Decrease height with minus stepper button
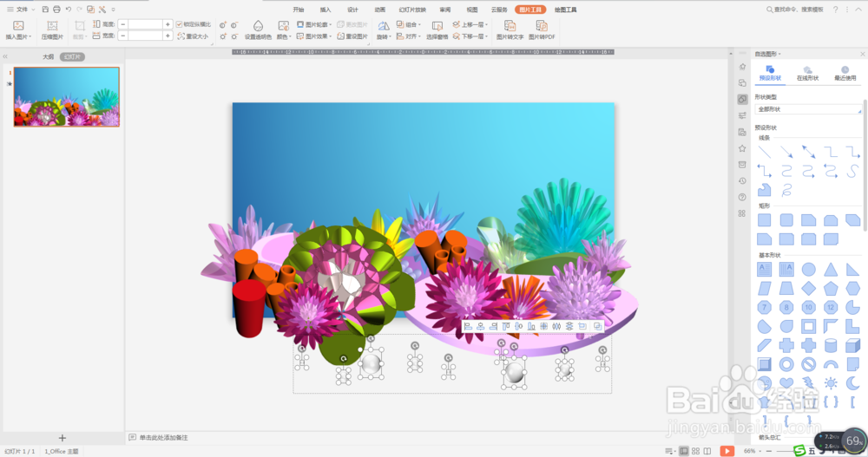The image size is (868, 457). pyautogui.click(x=123, y=24)
